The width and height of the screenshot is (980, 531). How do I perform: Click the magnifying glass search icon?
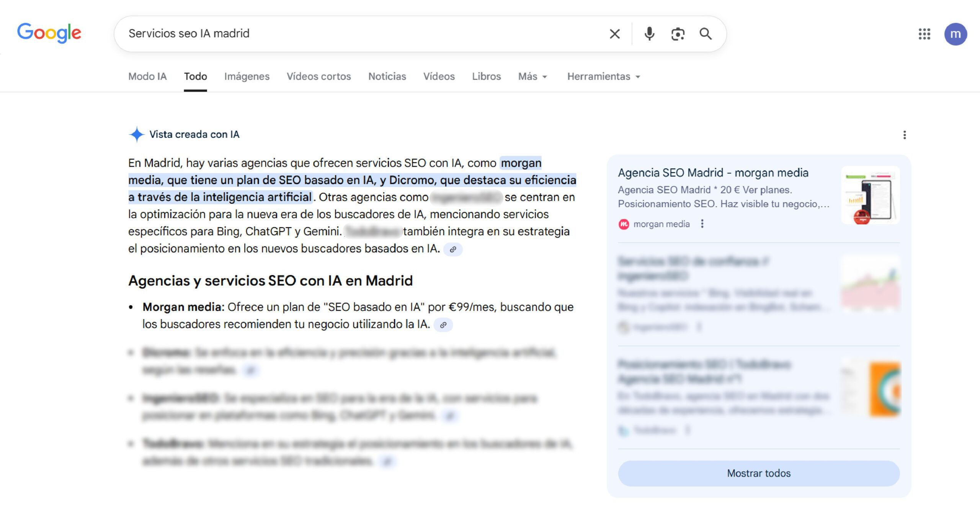[706, 34]
